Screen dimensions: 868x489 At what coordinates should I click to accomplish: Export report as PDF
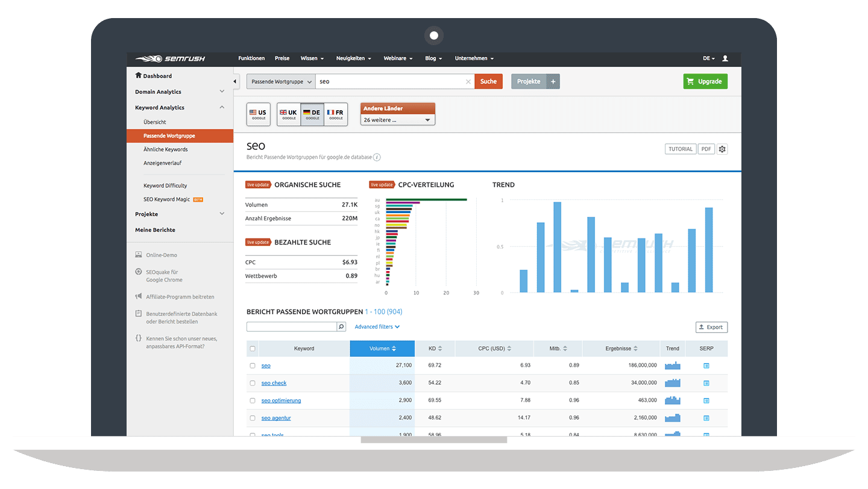coord(706,149)
